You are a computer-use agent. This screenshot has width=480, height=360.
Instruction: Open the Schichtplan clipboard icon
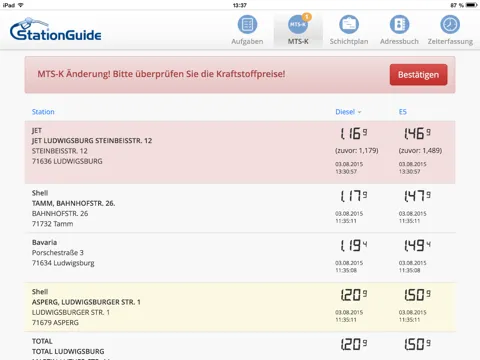pyautogui.click(x=349, y=24)
